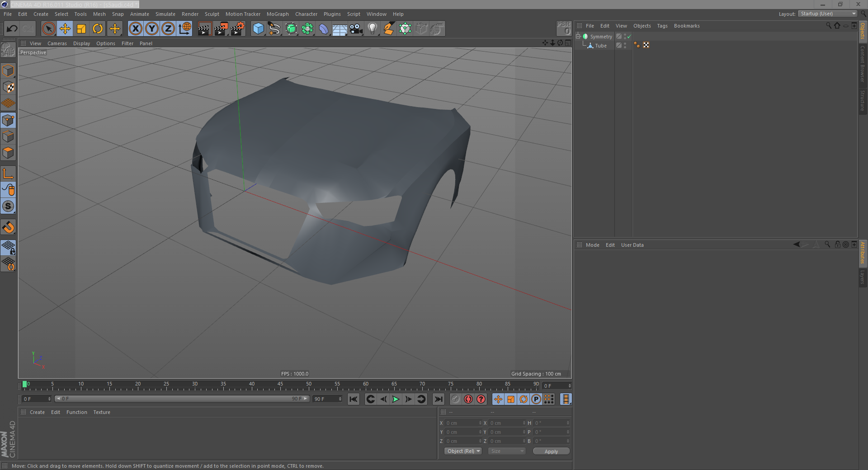Play animation forward
The width and height of the screenshot is (868, 470).
[396, 399]
